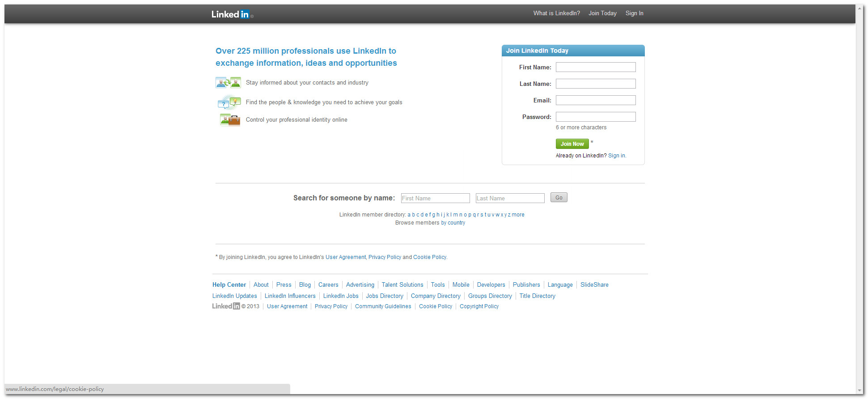Viewport: 868px width, 399px height.
Task: Open the Language footer link
Action: point(560,285)
